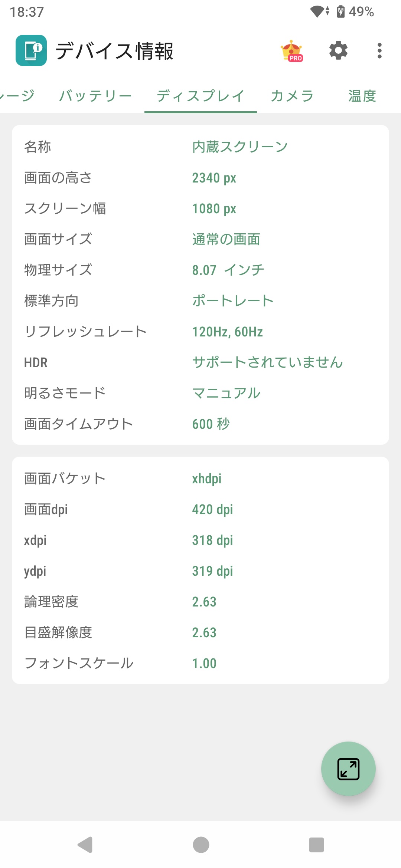Switch to the カメラ tab
Screen dimensions: 401x868
tap(292, 96)
